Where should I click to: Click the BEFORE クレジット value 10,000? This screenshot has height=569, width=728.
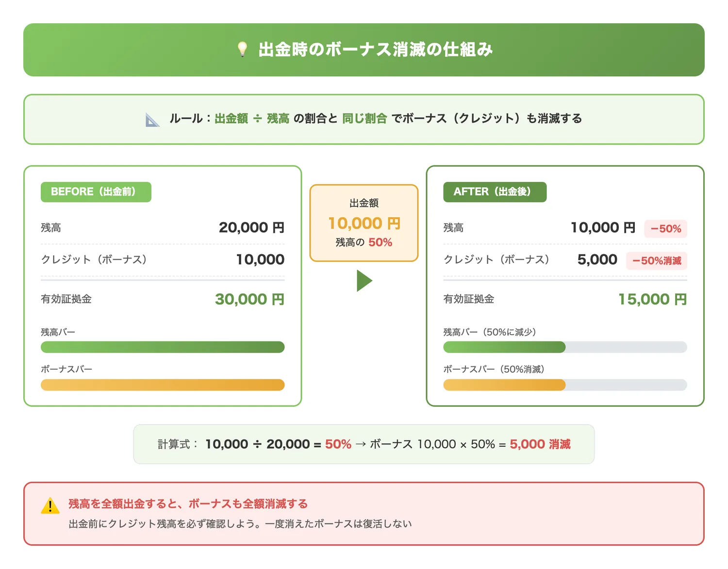pyautogui.click(x=260, y=260)
